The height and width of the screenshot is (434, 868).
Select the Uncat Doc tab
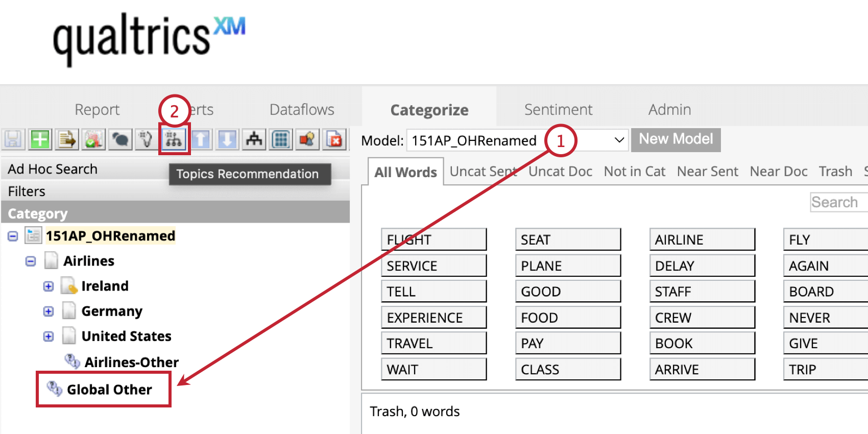click(x=560, y=172)
